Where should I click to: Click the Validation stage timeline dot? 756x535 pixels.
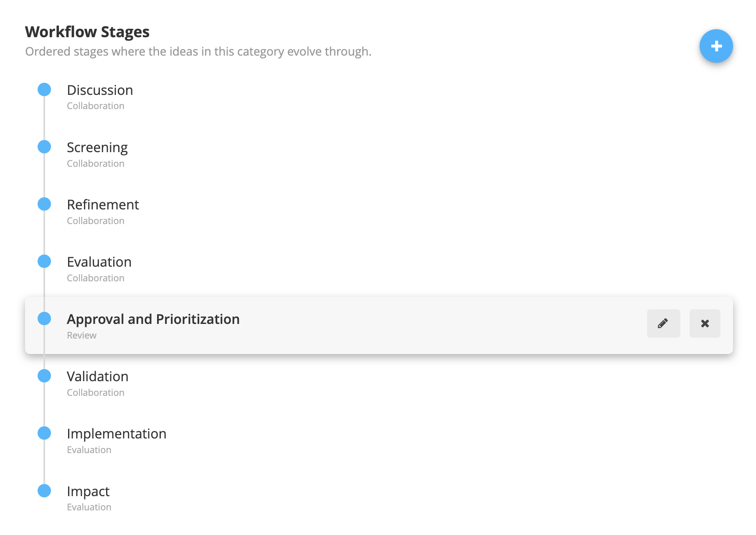(x=44, y=376)
